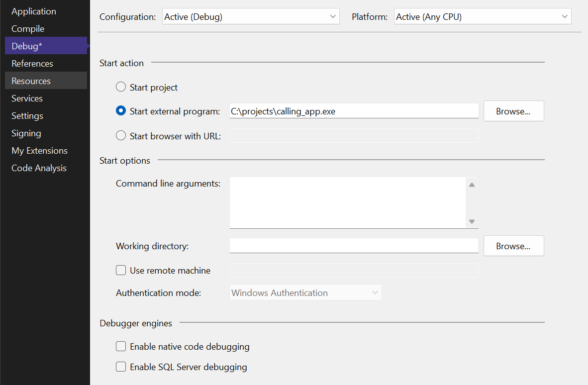Screen dimensions: 588x385
Task: Open the Resources settings page
Action: (30, 81)
